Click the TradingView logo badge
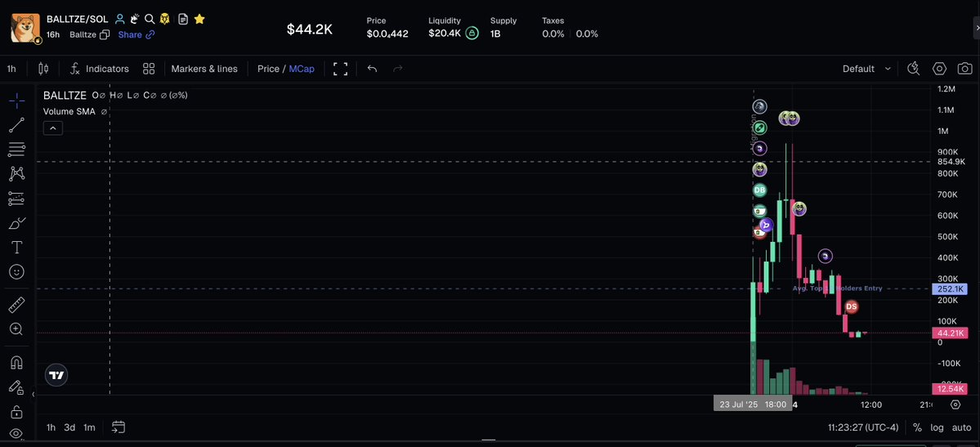Viewport: 980px width, 447px height. tap(56, 375)
